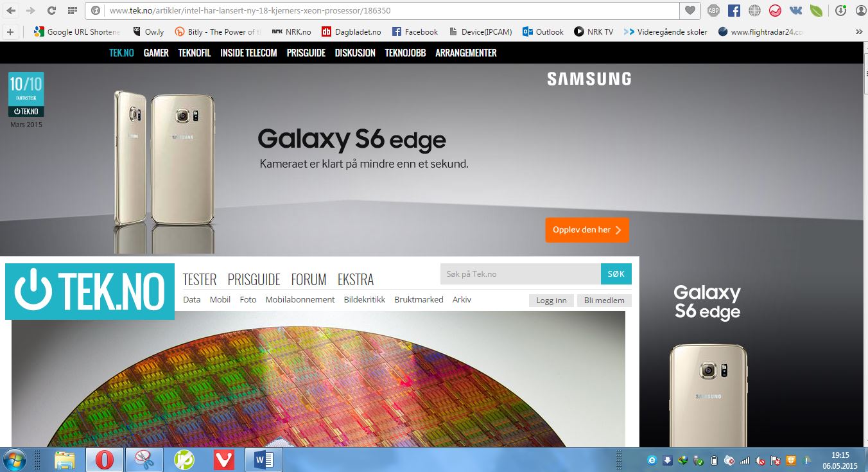Viewport: 868px width, 472px height.
Task: Click the Søk på Tek.no search field
Action: (521, 274)
